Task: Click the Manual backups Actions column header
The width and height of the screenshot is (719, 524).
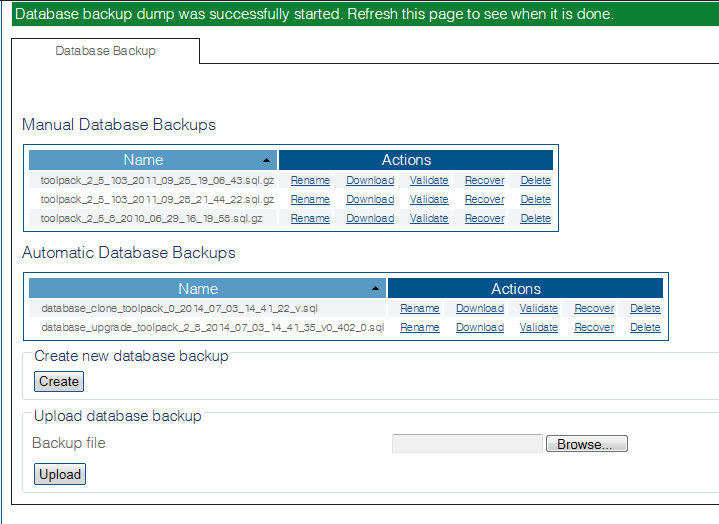Action: [x=415, y=160]
